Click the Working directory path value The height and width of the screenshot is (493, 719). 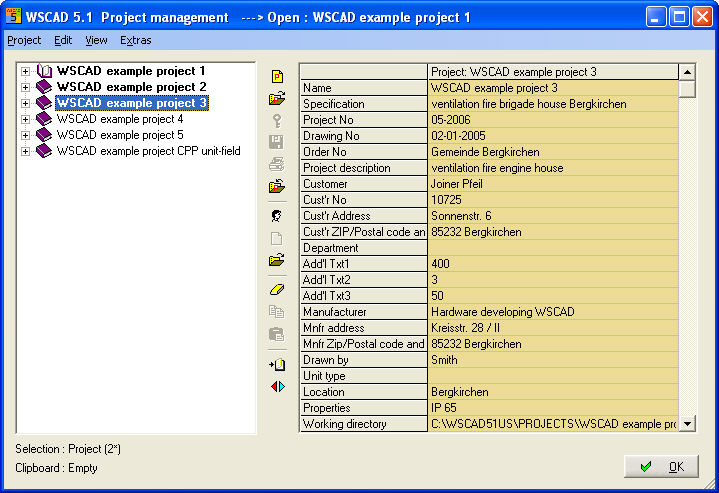[553, 424]
